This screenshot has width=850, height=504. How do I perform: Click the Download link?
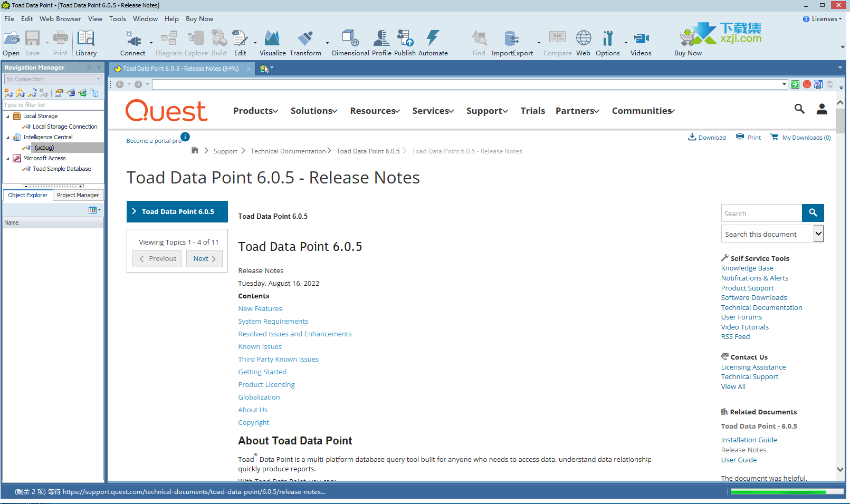(707, 137)
